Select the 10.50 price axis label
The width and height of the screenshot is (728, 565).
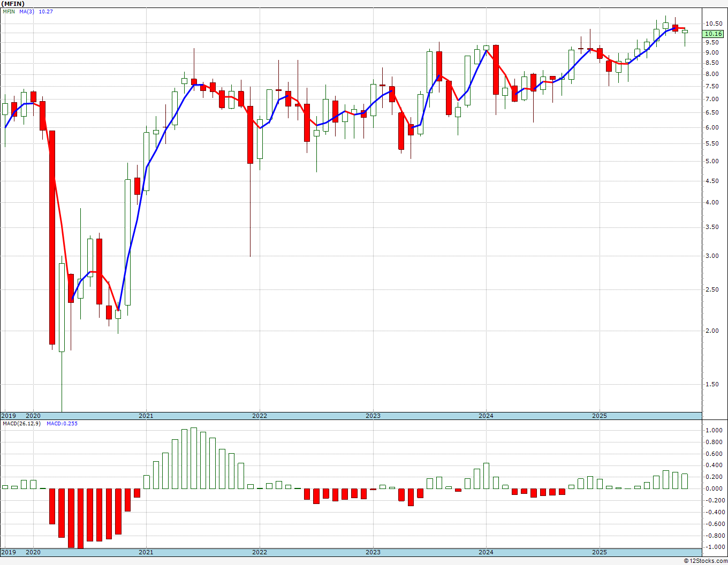[714, 24]
